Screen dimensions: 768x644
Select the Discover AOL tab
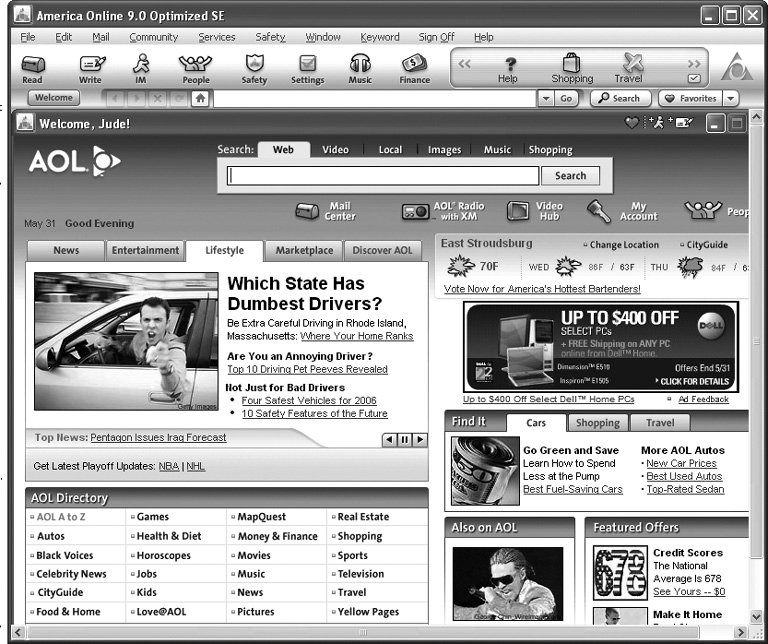click(x=383, y=250)
